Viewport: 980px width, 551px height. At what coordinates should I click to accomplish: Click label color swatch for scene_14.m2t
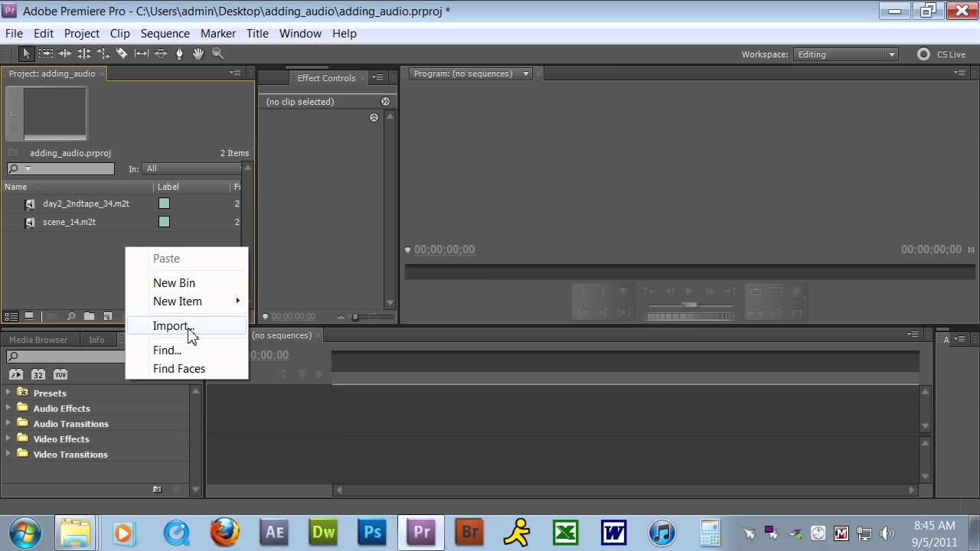(x=164, y=222)
